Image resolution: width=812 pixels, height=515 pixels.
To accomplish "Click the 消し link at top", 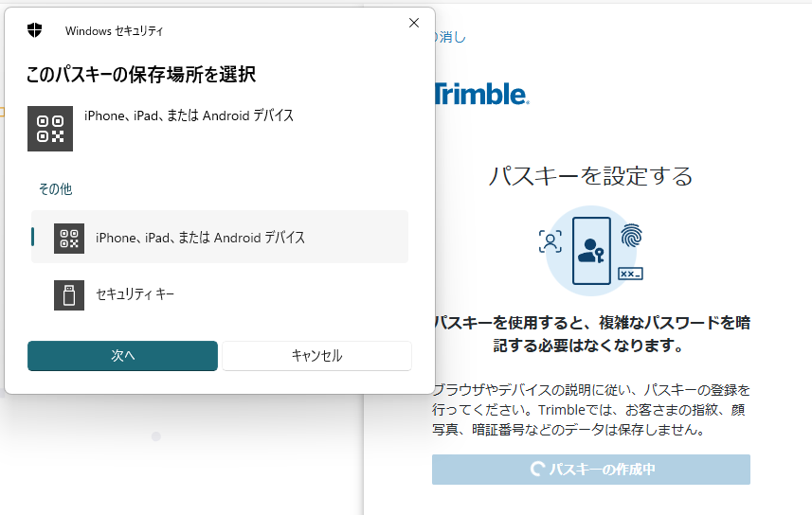I will click(449, 37).
